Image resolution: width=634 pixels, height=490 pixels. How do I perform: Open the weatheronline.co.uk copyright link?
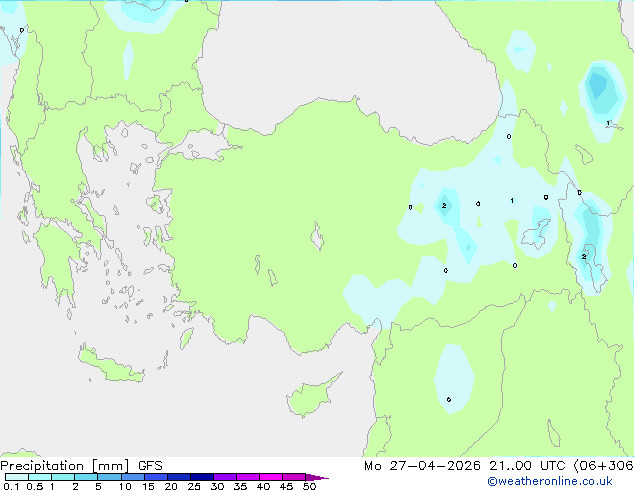550,481
